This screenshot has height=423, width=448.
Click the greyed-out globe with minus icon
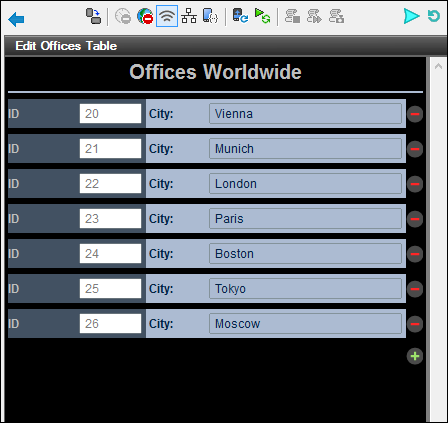pos(123,16)
